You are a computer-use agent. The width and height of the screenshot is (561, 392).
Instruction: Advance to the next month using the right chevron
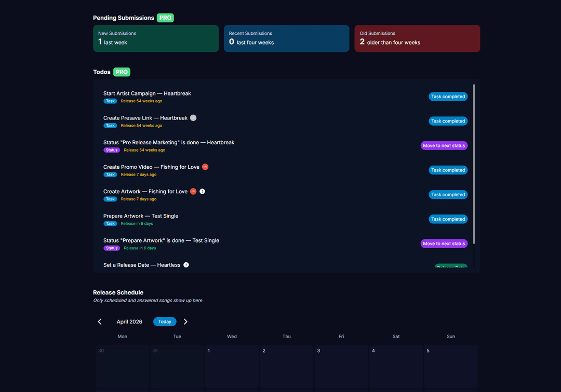coord(185,321)
